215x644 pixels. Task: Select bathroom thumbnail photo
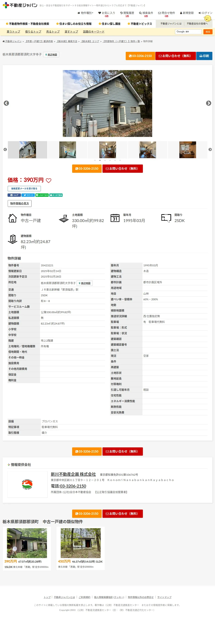[x=68, y=150]
